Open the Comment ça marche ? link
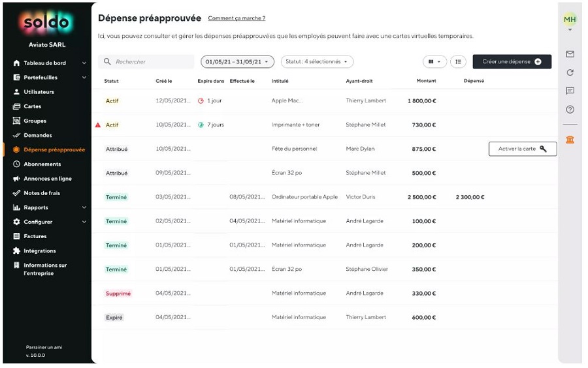Screen dimensions: 588x368 (x=237, y=18)
